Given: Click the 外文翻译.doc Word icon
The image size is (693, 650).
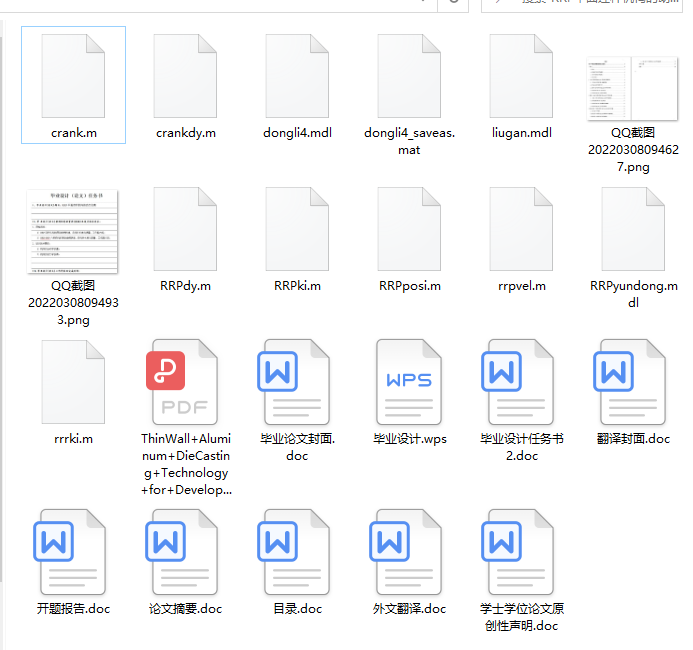Looking at the screenshot, I should tap(406, 552).
